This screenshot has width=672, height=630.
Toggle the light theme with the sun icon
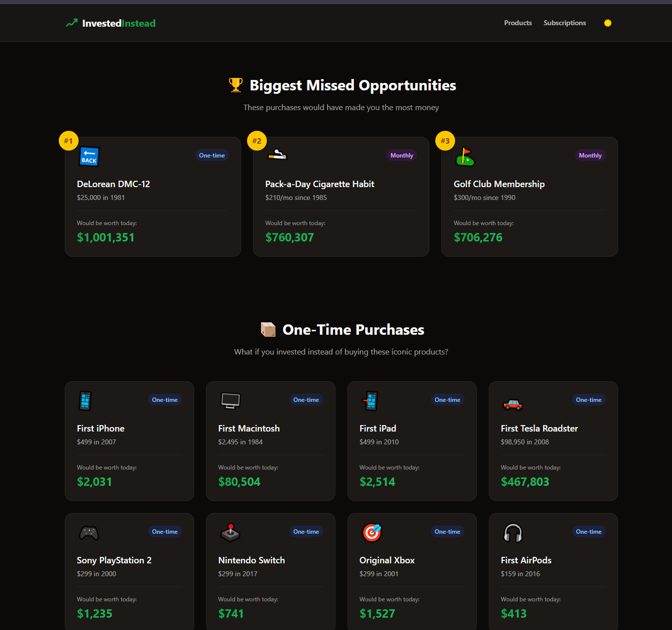tap(607, 23)
